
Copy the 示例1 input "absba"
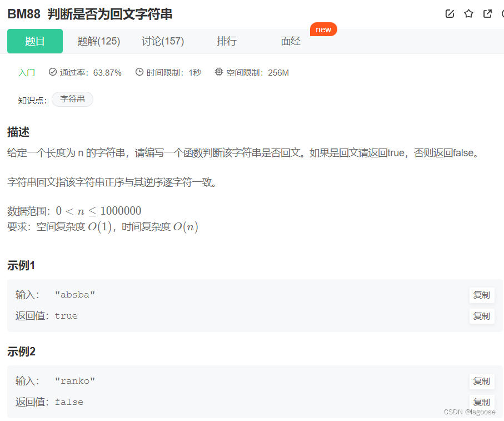coord(481,295)
